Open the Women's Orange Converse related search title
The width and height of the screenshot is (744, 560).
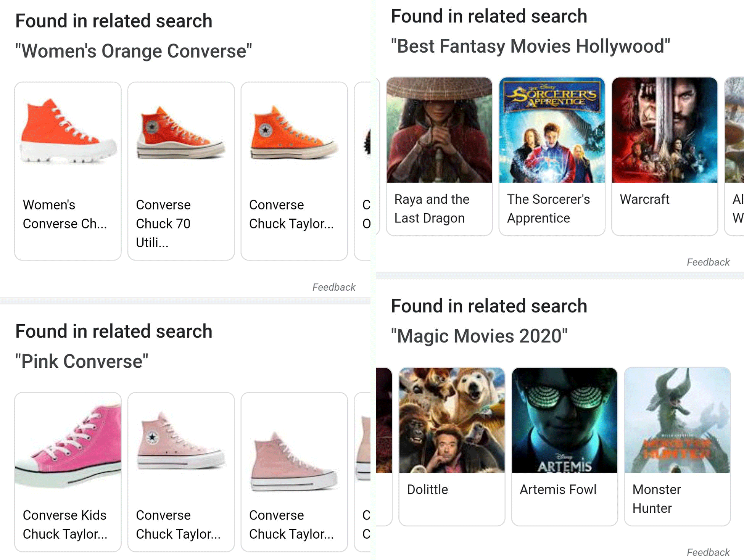pyautogui.click(x=134, y=51)
